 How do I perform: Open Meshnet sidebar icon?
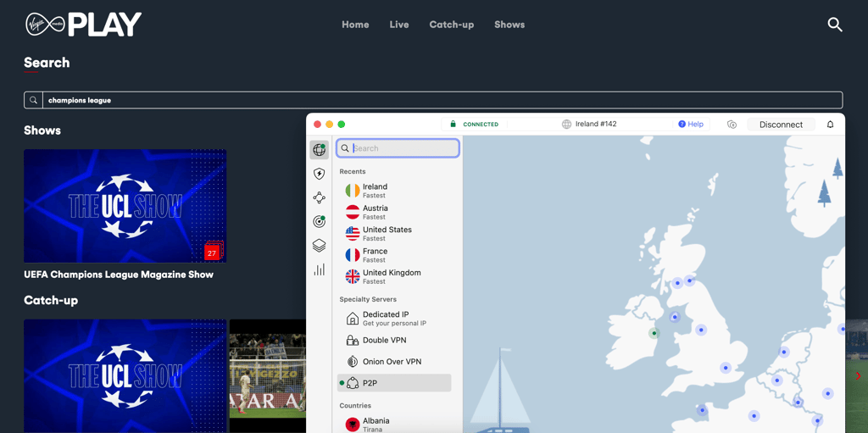pyautogui.click(x=319, y=197)
